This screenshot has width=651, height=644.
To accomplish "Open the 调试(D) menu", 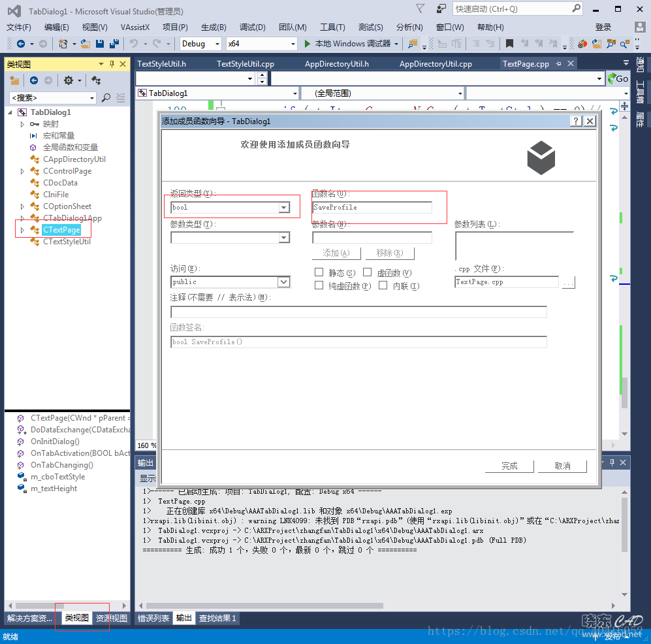I will click(x=253, y=27).
